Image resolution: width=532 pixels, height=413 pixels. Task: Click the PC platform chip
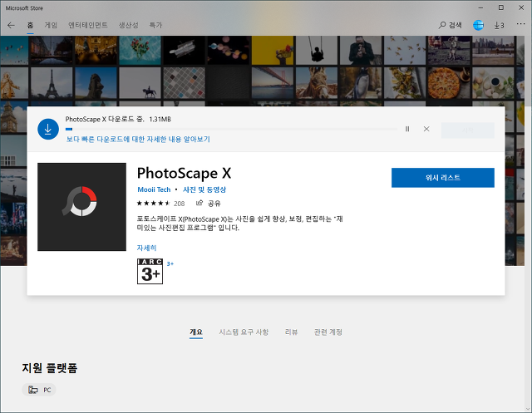pos(39,390)
